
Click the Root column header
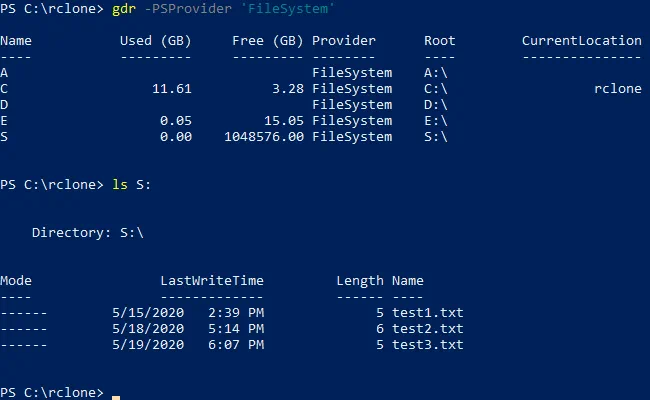pyautogui.click(x=439, y=41)
